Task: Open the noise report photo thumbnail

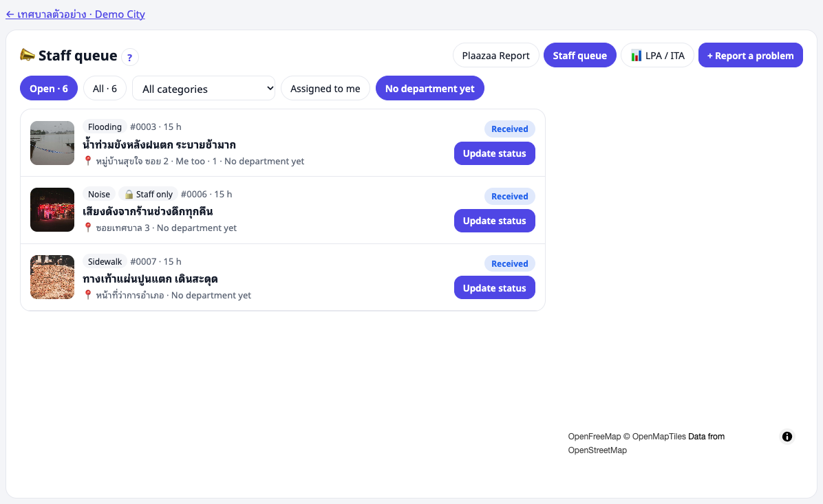Action: (x=52, y=210)
